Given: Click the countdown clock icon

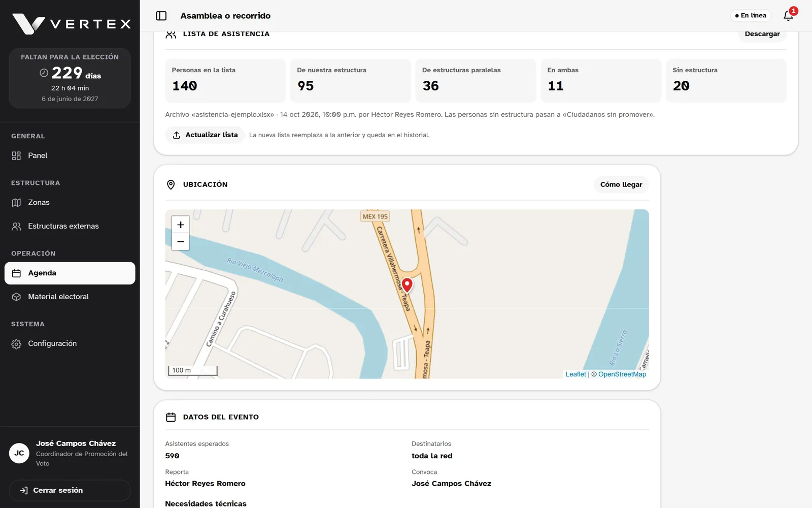Looking at the screenshot, I should click(44, 73).
